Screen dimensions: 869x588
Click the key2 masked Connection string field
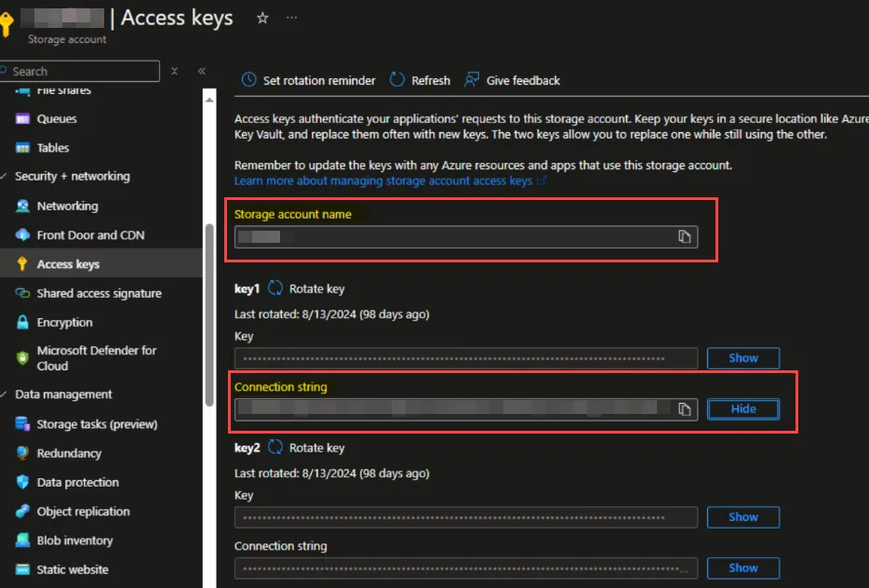click(465, 568)
